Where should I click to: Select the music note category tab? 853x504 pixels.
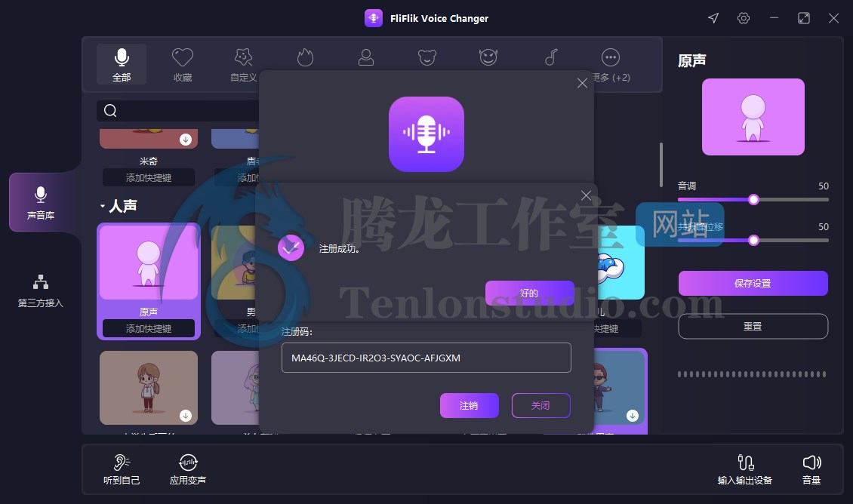point(551,57)
